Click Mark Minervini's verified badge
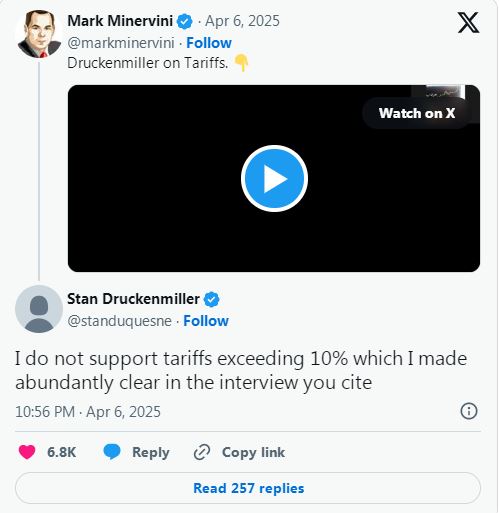 coord(185,22)
